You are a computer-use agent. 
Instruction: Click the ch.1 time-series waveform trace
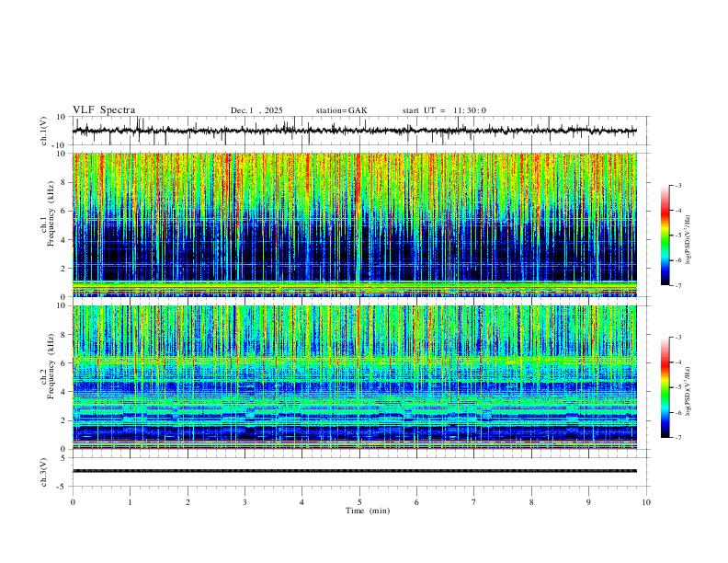(354, 131)
